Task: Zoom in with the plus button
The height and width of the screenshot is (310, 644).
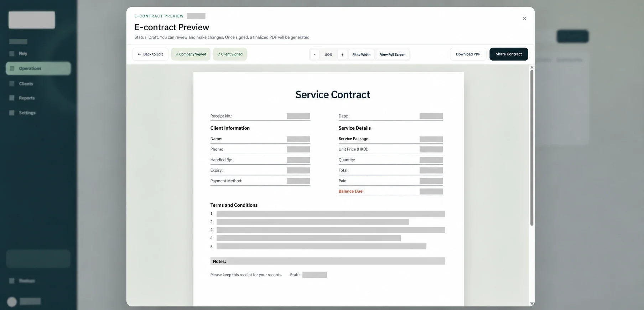Action: tap(342, 55)
